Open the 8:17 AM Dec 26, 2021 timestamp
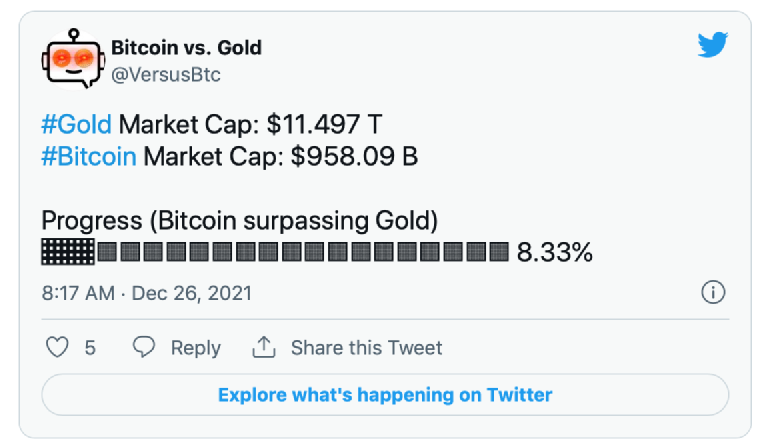The width and height of the screenshot is (774, 445). pyautogui.click(x=147, y=293)
